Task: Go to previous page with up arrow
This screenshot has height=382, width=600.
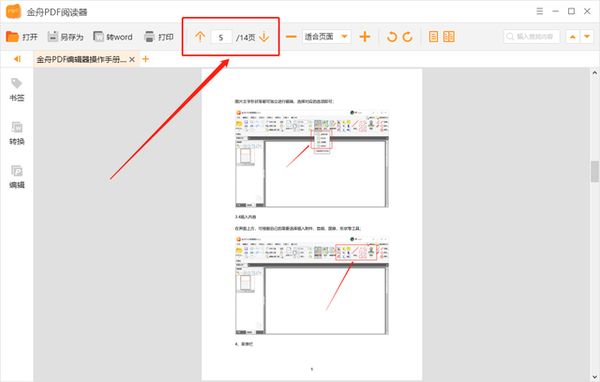Action: point(200,37)
